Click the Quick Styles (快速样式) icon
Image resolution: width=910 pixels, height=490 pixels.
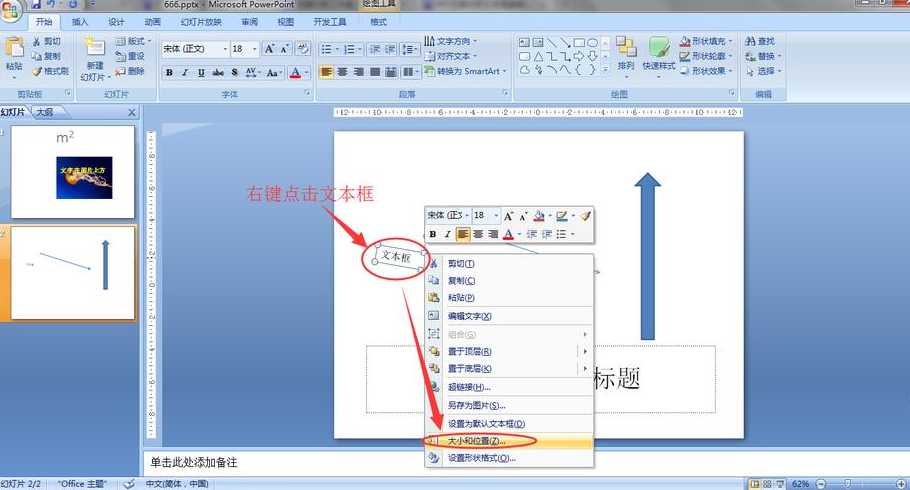(x=659, y=48)
